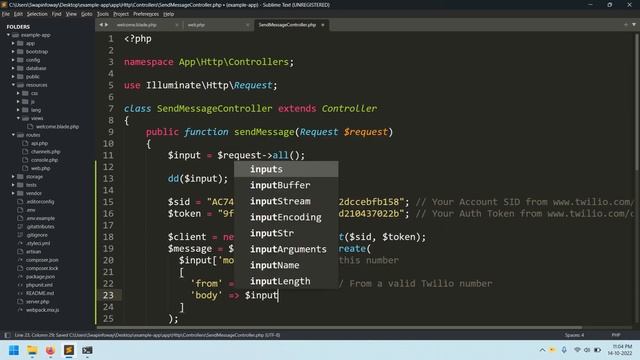Go to next tab using right arrow
The width and height of the screenshot is (640, 360).
point(107,25)
